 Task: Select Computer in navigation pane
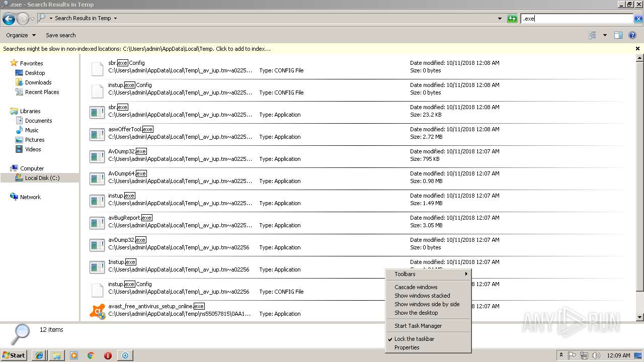tap(32, 168)
